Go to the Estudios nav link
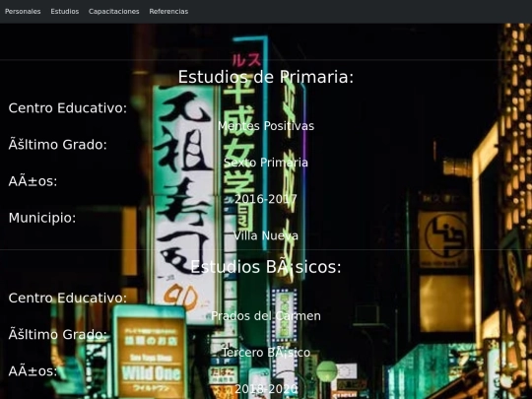Viewport: 532px width, 399px height. coord(64,12)
